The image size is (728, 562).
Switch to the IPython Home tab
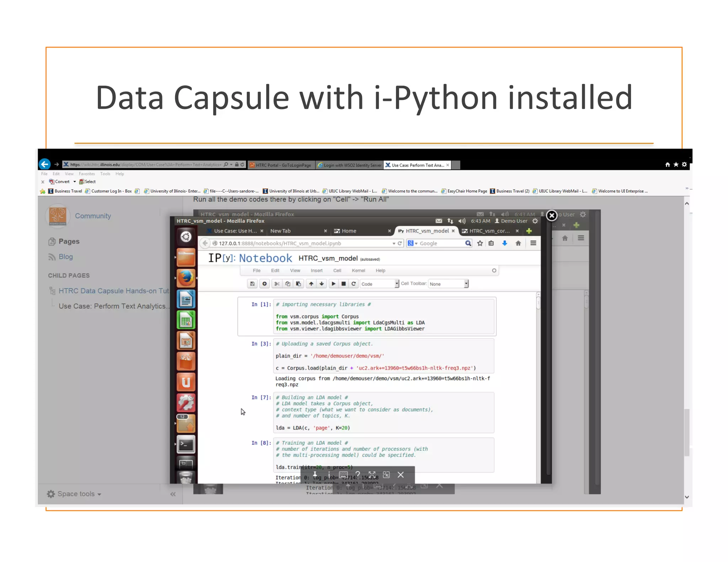click(x=349, y=231)
